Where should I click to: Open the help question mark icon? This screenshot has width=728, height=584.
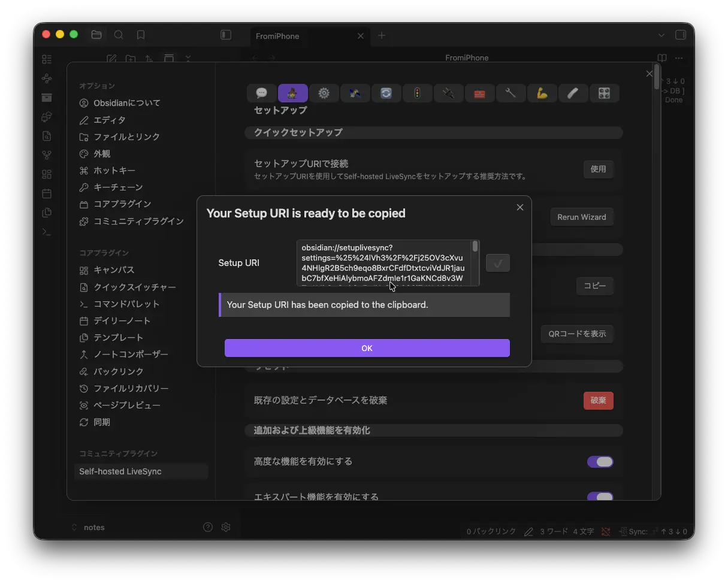(208, 527)
